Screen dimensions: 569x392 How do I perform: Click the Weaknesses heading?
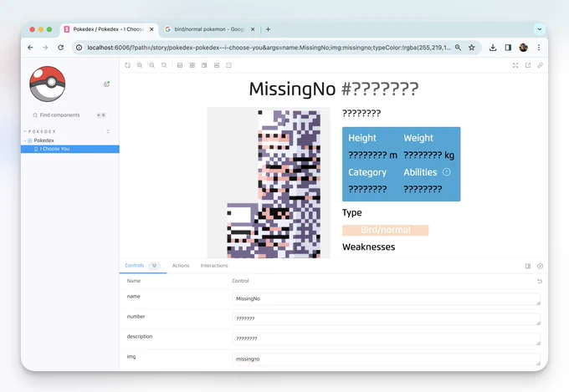coord(368,247)
